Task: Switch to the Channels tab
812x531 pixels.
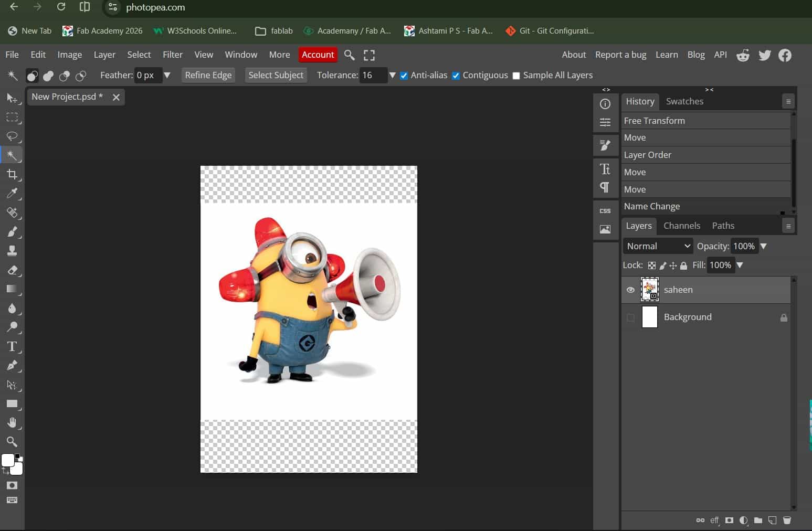Action: click(x=681, y=226)
